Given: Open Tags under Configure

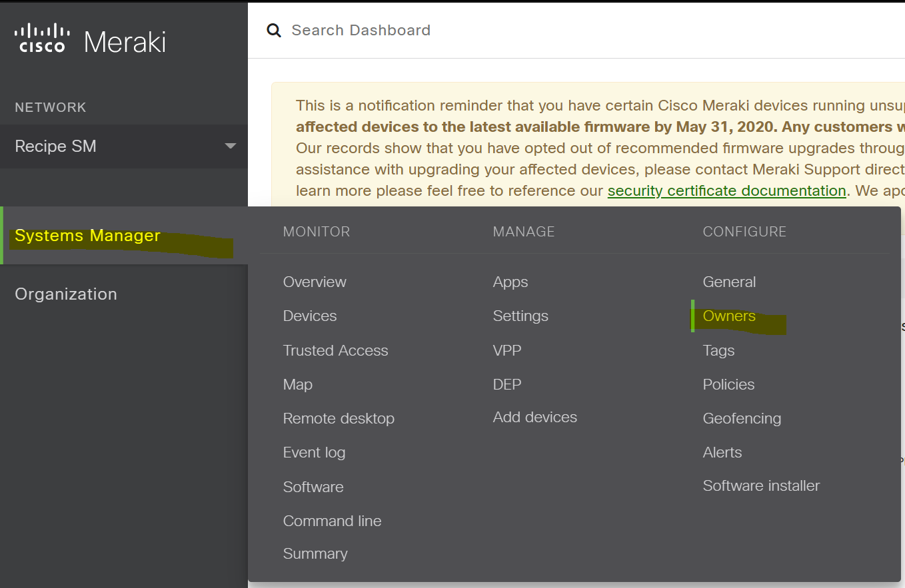Looking at the screenshot, I should 718,350.
